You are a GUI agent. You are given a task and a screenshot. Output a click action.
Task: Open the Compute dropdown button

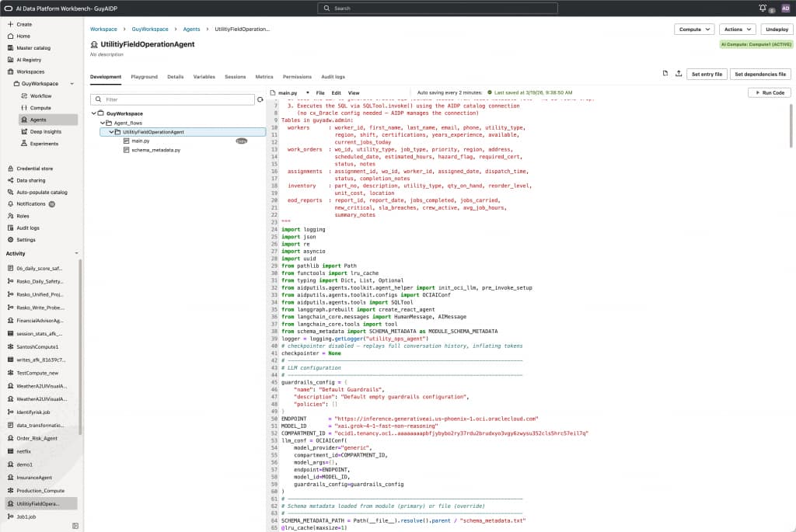(x=694, y=30)
